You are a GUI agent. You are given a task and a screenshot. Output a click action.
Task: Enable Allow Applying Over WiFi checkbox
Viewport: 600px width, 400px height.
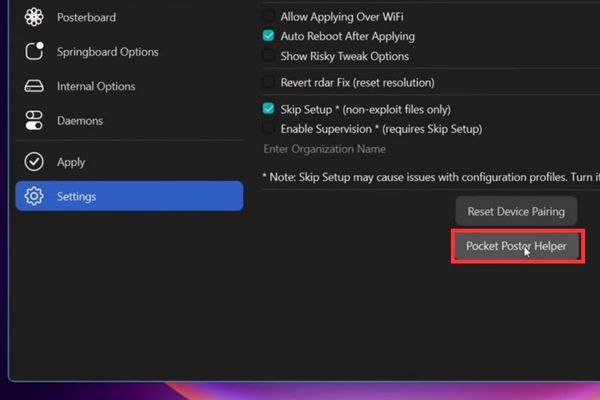268,17
